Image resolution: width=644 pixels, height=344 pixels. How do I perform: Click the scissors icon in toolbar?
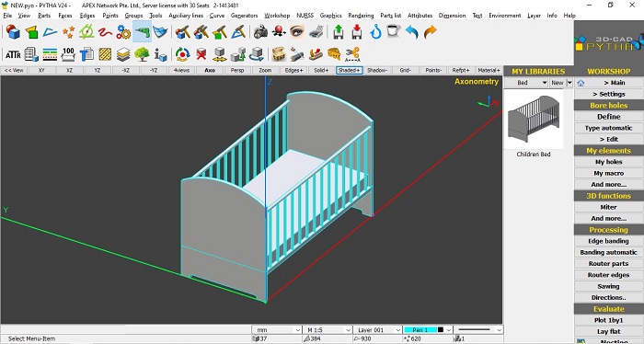point(352,54)
